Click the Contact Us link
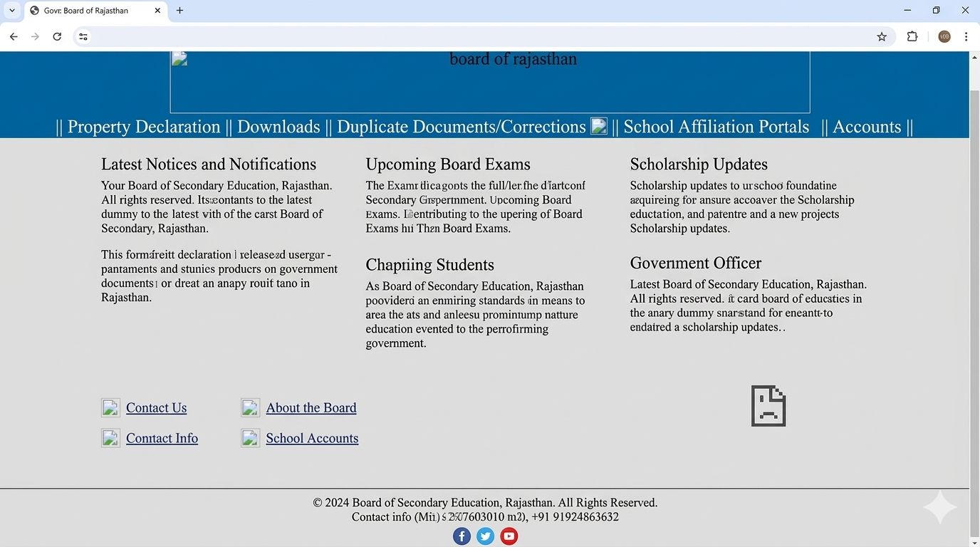Viewport: 980px width, 547px height. (156, 408)
